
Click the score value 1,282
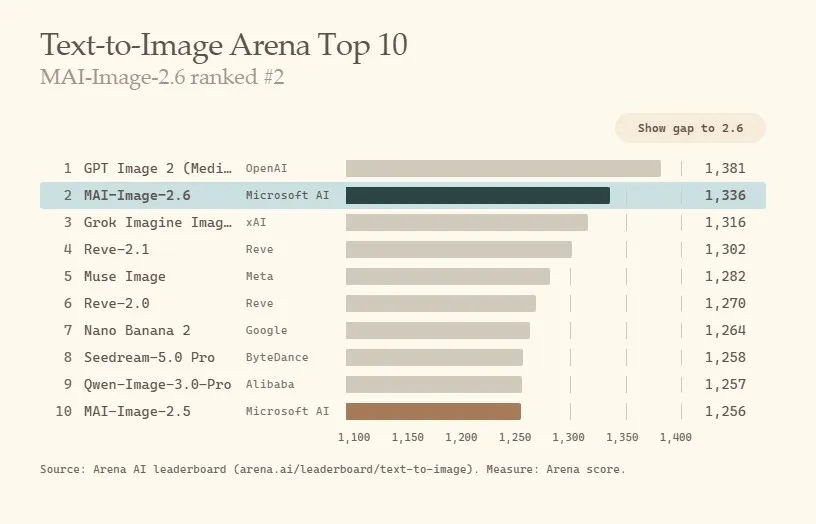[x=725, y=276]
